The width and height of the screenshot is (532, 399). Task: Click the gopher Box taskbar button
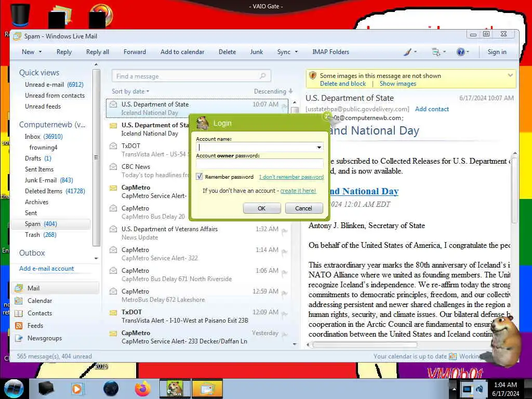pos(175,389)
